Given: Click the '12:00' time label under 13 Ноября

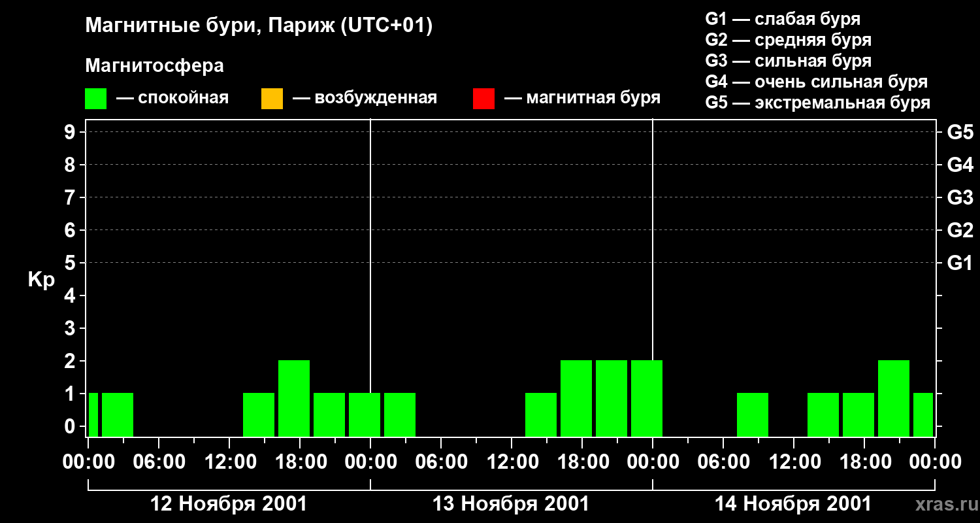Looking at the screenshot, I should coord(512,462).
